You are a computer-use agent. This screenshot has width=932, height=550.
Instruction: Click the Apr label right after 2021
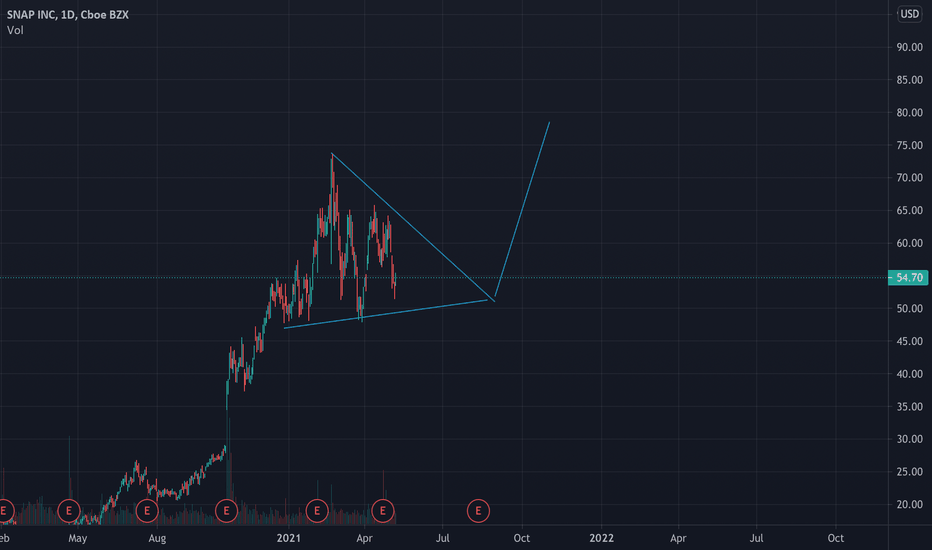364,539
